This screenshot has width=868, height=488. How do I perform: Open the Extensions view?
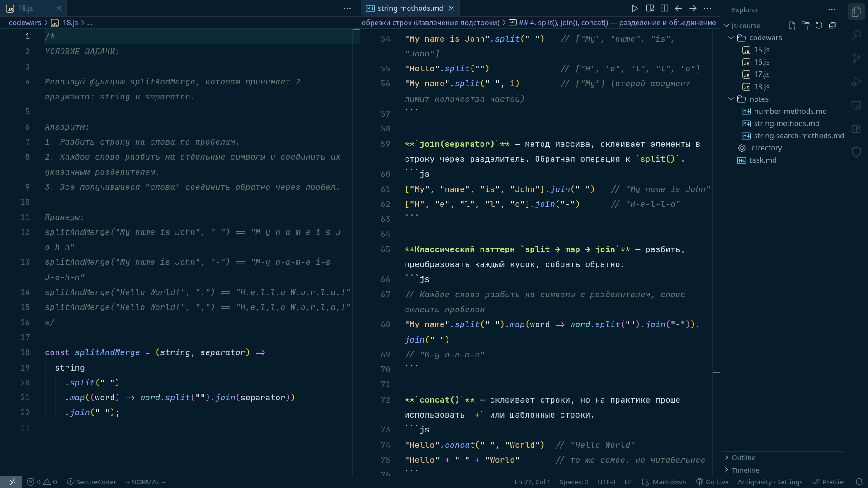point(856,129)
